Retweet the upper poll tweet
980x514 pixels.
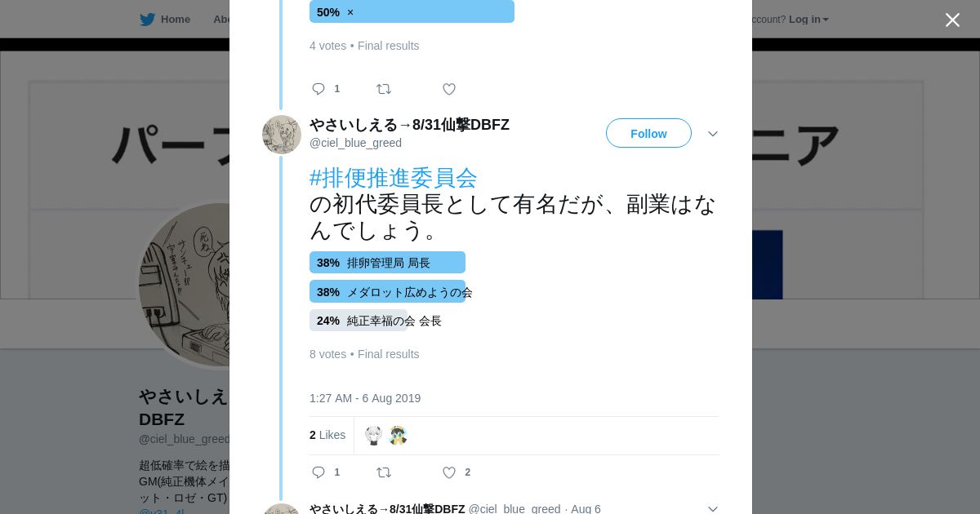(x=383, y=89)
